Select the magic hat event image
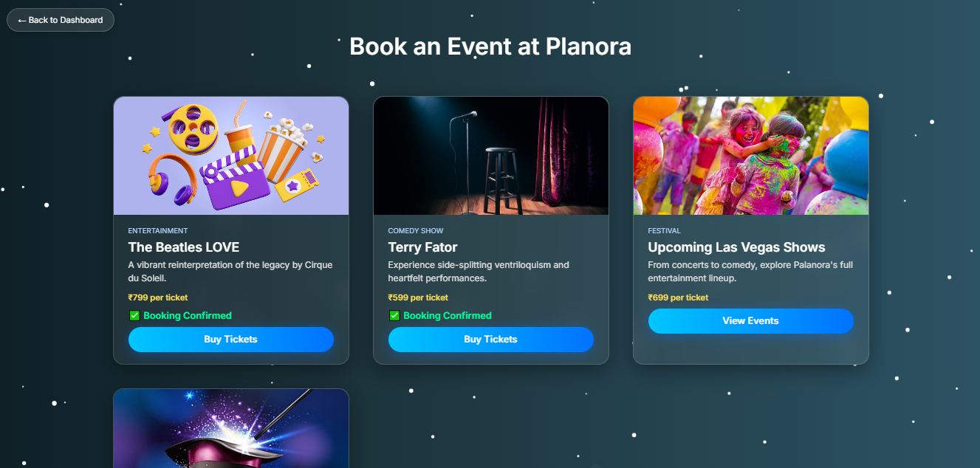 coord(230,428)
